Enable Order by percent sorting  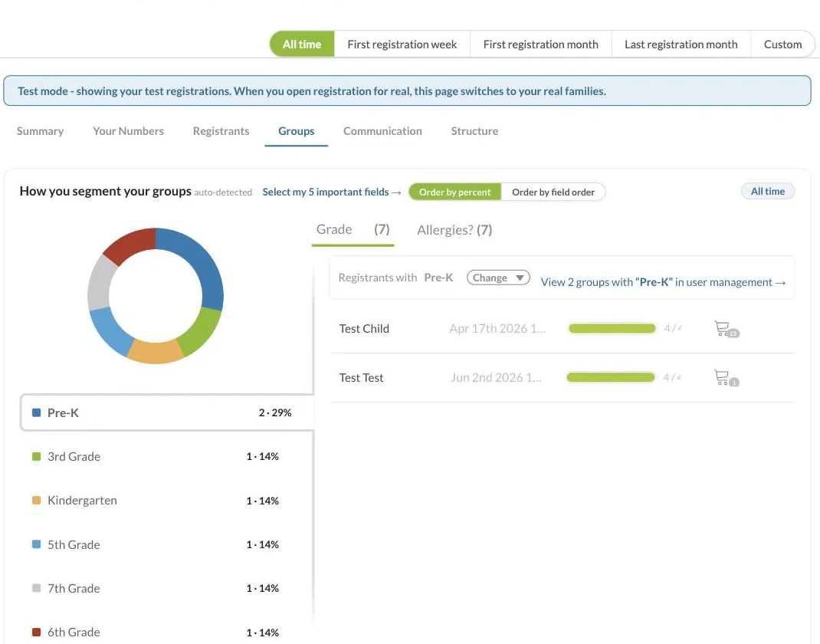click(x=454, y=192)
